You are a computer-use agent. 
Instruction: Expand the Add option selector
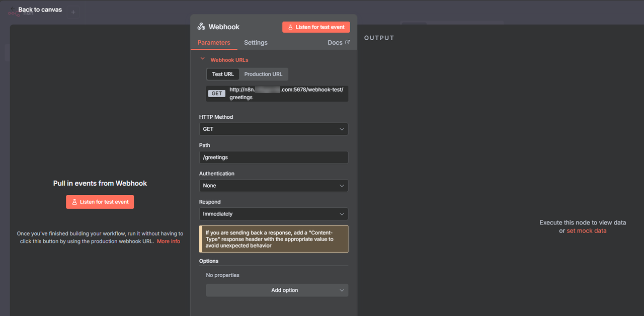pos(277,290)
